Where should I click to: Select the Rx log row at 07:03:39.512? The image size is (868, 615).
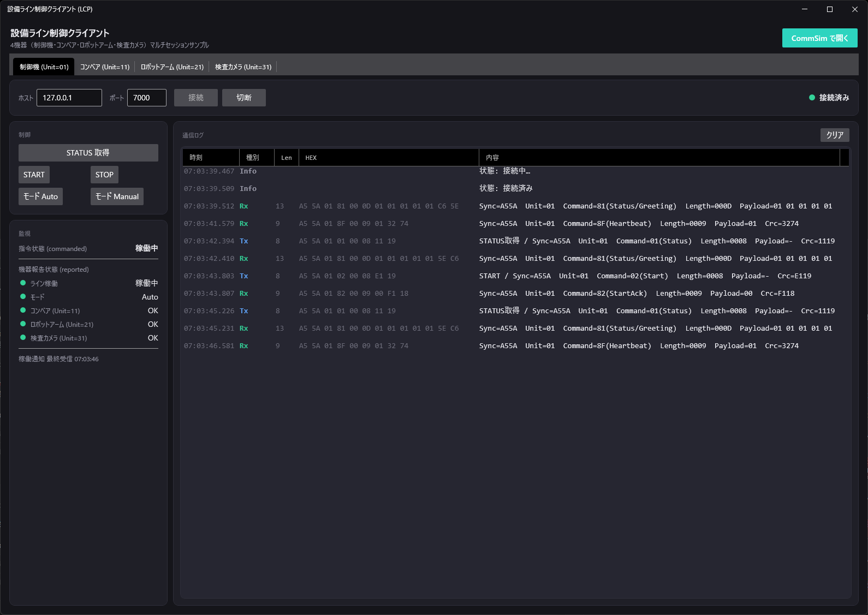pyautogui.click(x=516, y=206)
